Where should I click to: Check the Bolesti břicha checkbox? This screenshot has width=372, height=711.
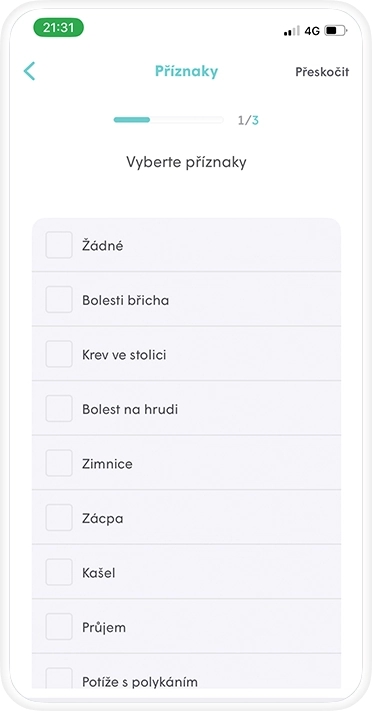(x=59, y=299)
